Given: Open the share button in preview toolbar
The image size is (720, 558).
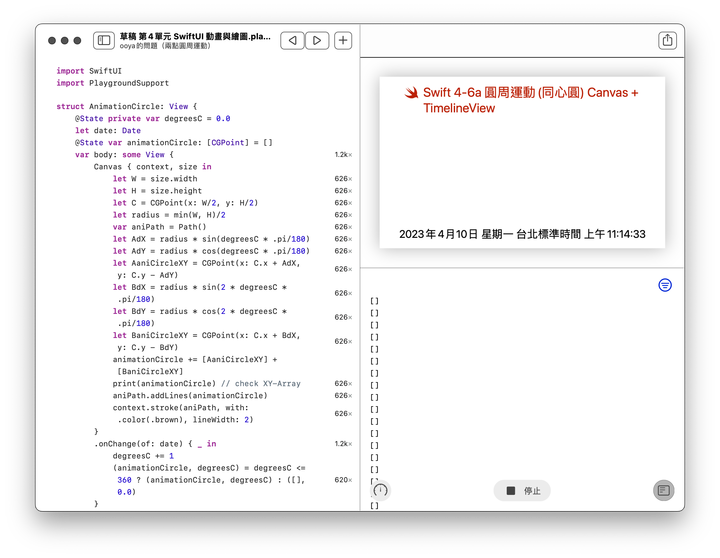Looking at the screenshot, I should click(667, 40).
